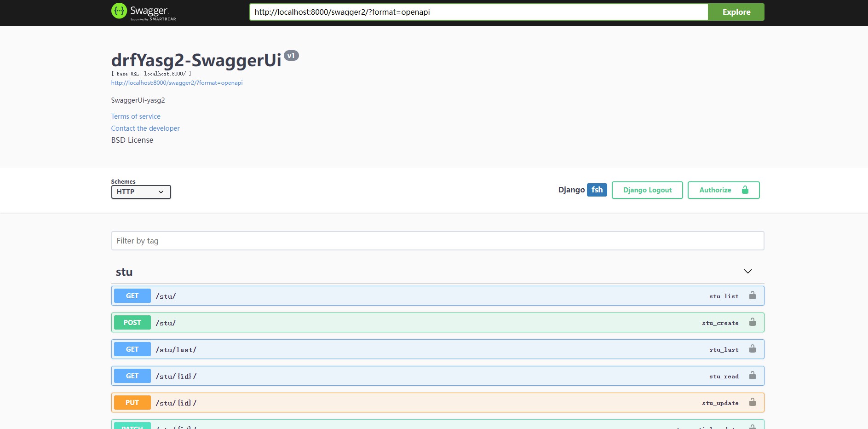The height and width of the screenshot is (429, 868).
Task: Click the lock icon on stu_read row
Action: tap(752, 376)
